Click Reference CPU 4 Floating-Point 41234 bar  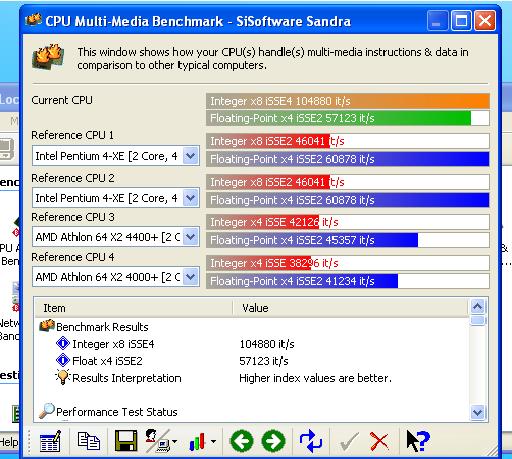[x=348, y=281]
